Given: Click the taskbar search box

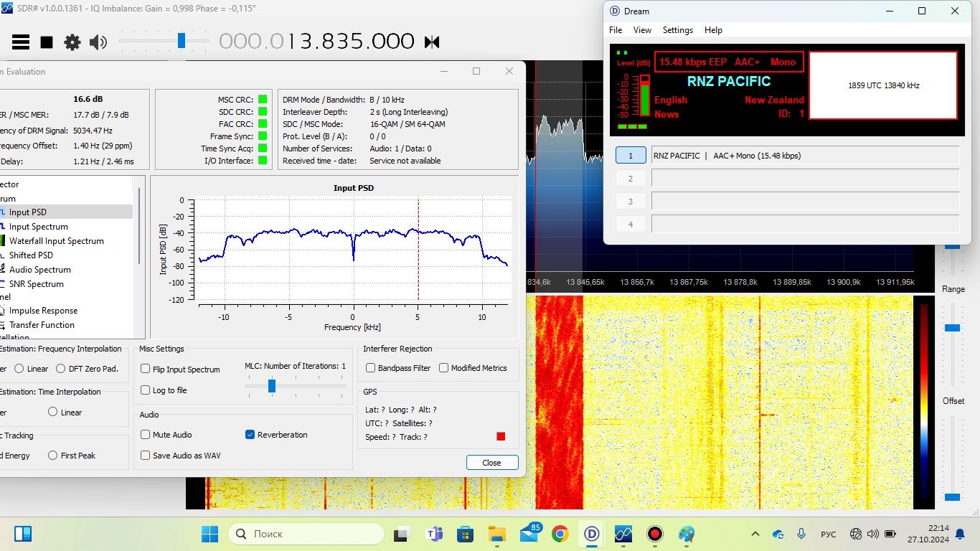Looking at the screenshot, I should click(x=306, y=534).
